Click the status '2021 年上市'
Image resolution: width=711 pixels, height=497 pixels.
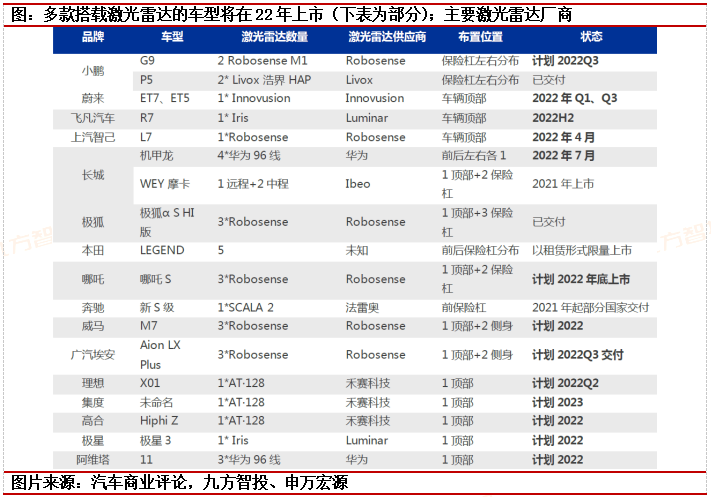pos(563,184)
